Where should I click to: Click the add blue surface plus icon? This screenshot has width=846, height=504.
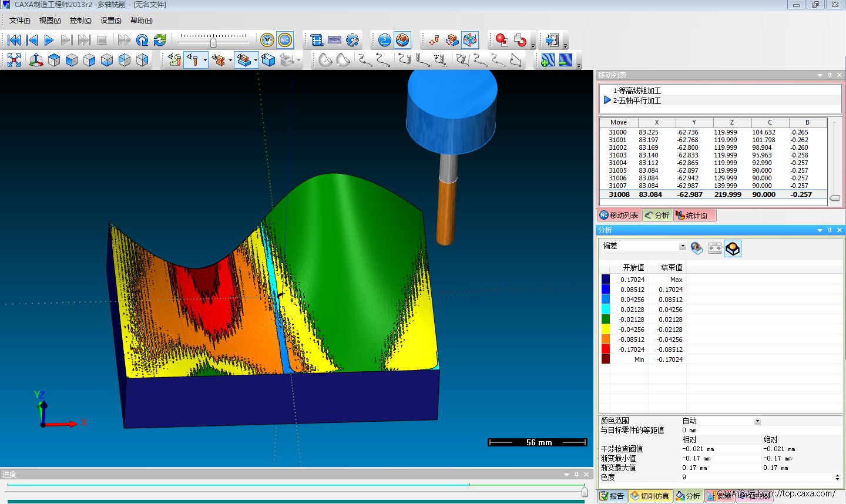548,60
